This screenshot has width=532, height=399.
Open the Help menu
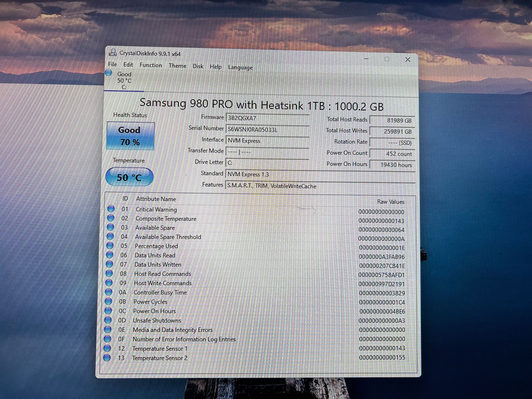pyautogui.click(x=216, y=67)
